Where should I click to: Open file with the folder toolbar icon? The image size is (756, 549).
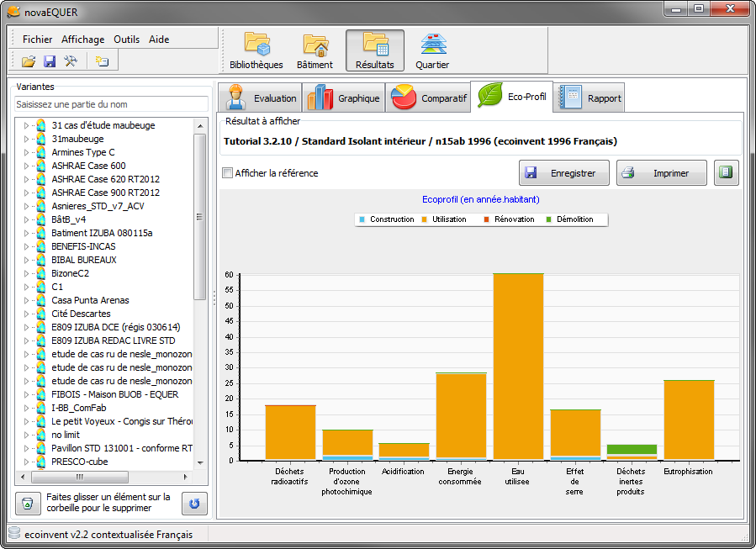tap(29, 61)
